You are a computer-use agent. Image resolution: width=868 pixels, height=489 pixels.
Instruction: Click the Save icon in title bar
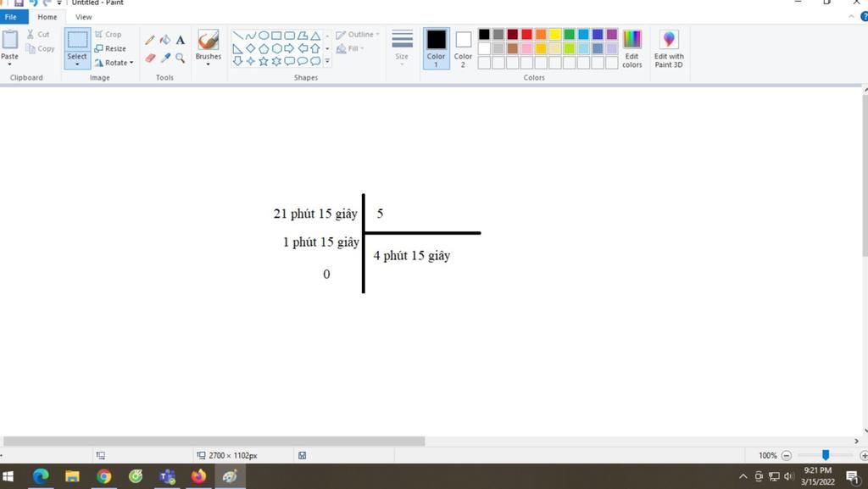[19, 3]
